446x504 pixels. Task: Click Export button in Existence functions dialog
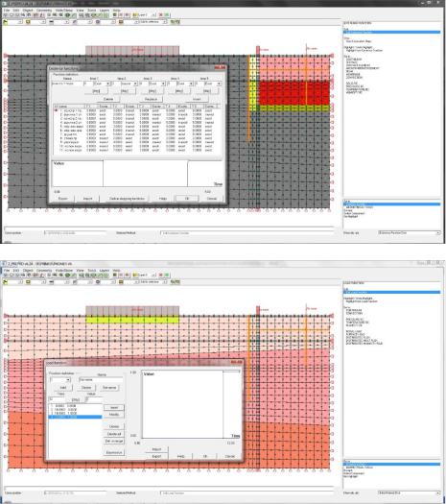pos(63,199)
